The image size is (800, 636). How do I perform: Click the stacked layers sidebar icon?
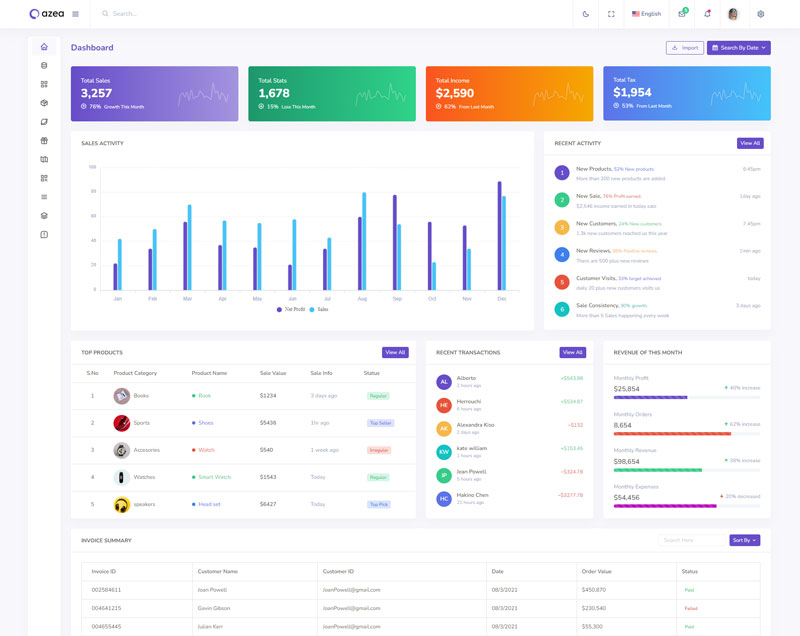tap(44, 215)
